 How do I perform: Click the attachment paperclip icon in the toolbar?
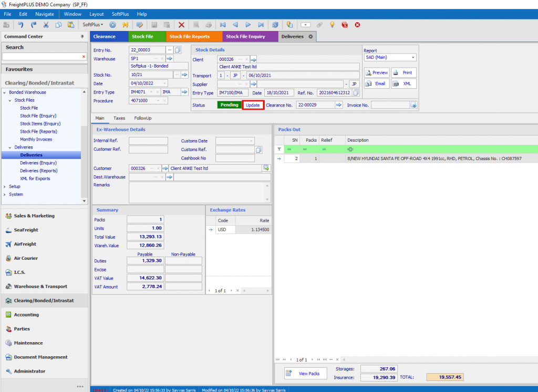(319, 24)
